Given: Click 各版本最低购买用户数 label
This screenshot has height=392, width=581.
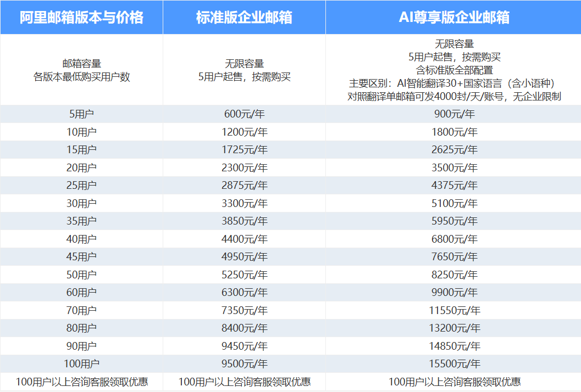Looking at the screenshot, I should point(81,77).
